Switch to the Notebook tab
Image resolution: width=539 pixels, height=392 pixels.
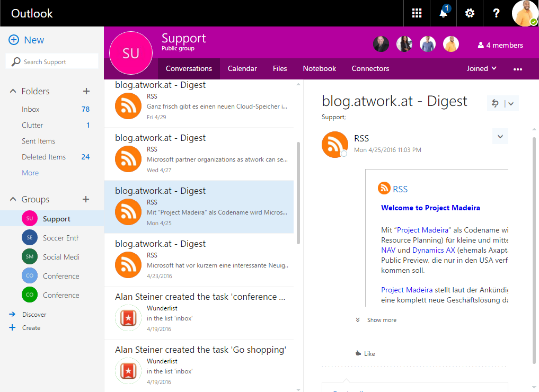320,68
